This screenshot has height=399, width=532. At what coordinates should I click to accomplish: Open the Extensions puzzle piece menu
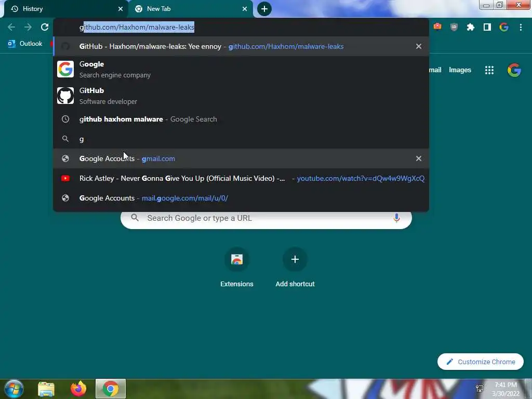[471, 27]
